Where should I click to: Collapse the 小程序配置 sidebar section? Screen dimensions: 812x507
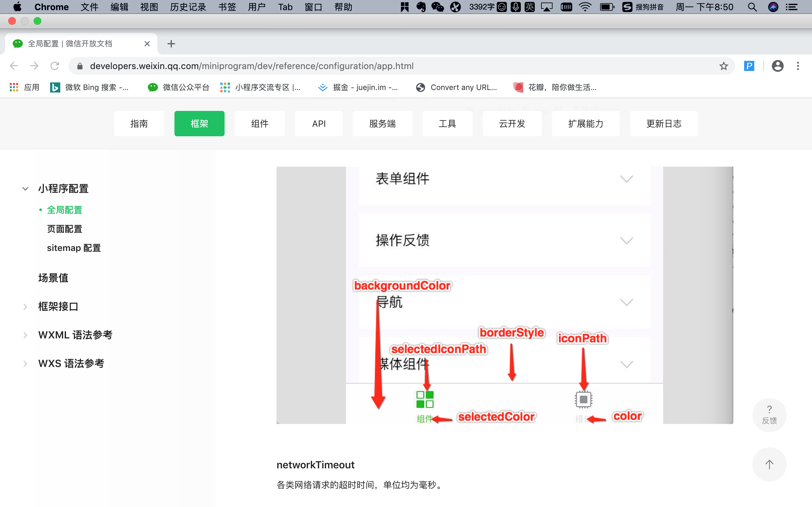pyautogui.click(x=25, y=189)
